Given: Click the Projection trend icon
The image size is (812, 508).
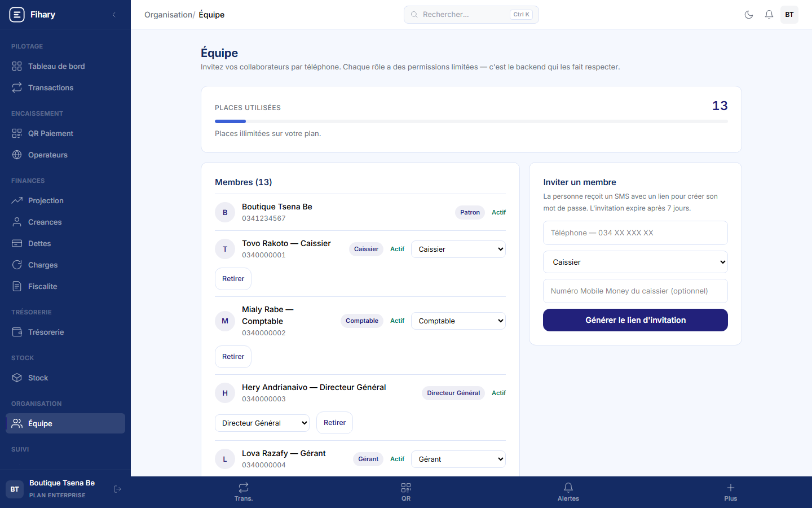Looking at the screenshot, I should click(x=17, y=200).
